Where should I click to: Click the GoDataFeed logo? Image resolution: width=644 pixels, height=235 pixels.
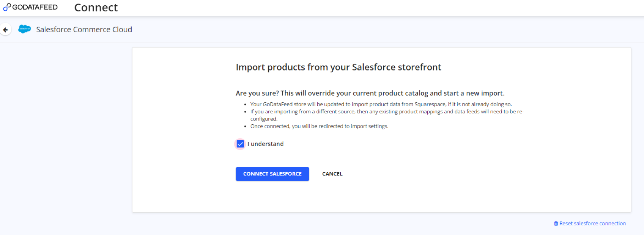click(x=30, y=7)
